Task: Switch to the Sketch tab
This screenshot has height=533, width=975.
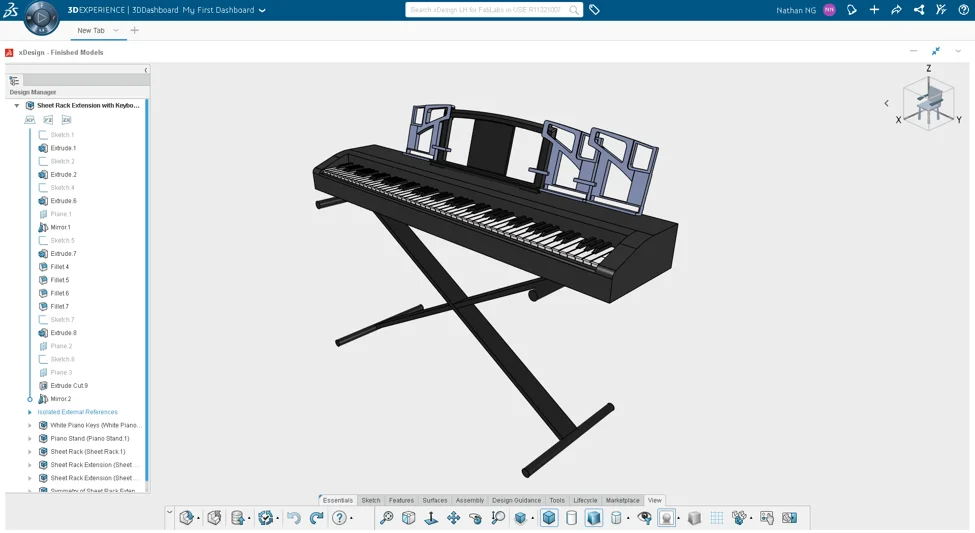Action: (371, 500)
